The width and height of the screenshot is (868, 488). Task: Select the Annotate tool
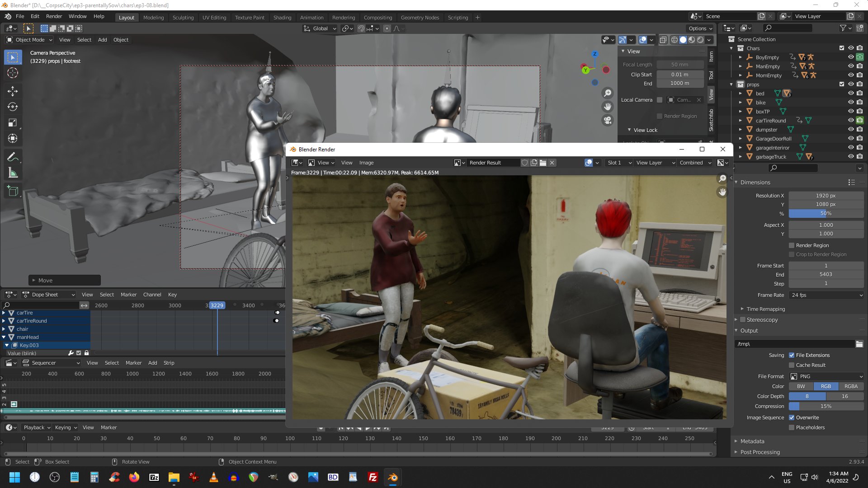[x=13, y=157]
